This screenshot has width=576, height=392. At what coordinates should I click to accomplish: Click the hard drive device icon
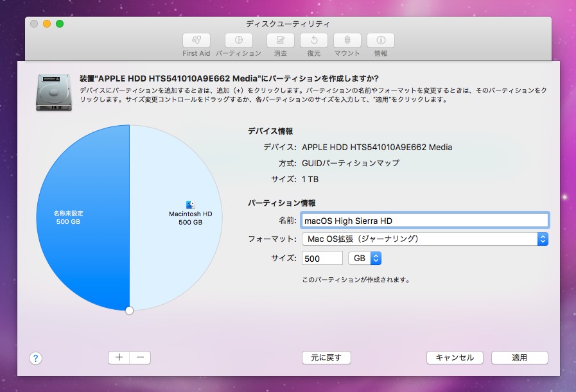click(54, 92)
